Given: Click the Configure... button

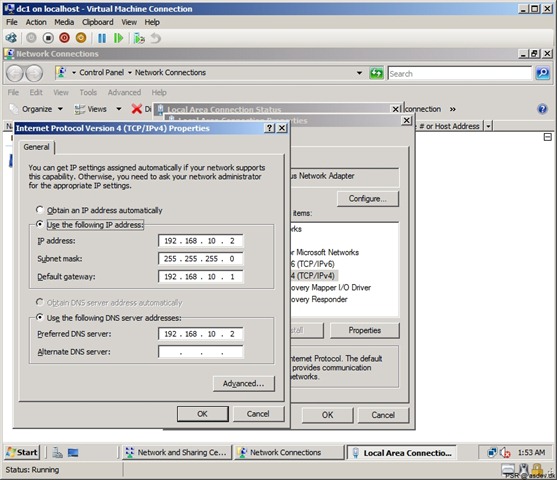Looking at the screenshot, I should [368, 199].
